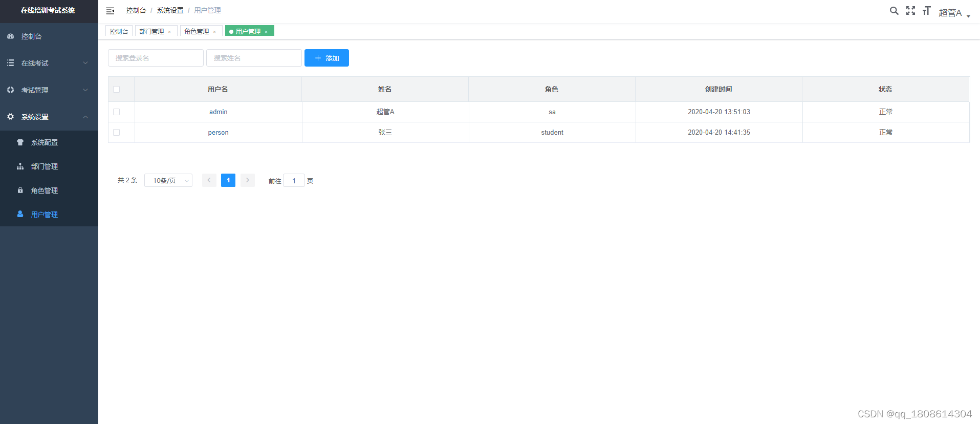
Task: Open the admin username link
Action: pos(219,112)
